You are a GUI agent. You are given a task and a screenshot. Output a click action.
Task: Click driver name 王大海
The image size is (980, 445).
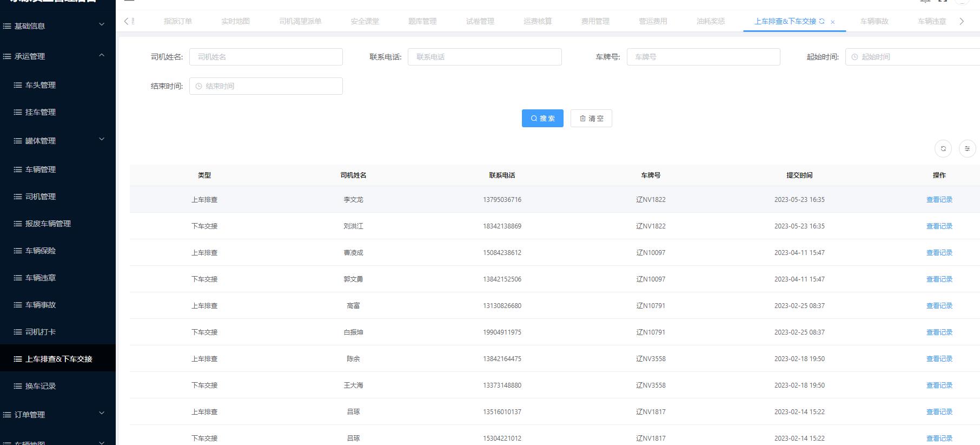pos(353,385)
